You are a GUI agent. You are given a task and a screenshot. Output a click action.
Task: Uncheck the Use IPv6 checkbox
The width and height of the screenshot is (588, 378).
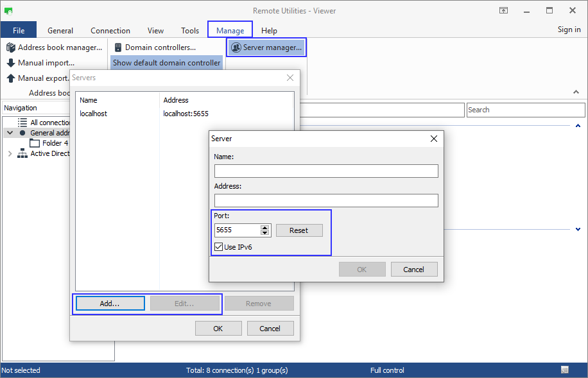(x=219, y=247)
